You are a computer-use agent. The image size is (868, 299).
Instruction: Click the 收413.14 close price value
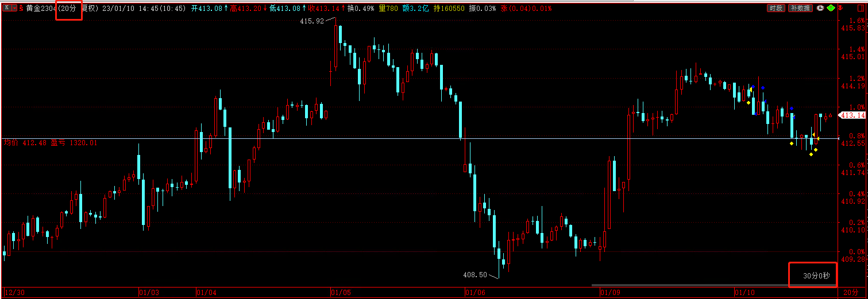[327, 9]
